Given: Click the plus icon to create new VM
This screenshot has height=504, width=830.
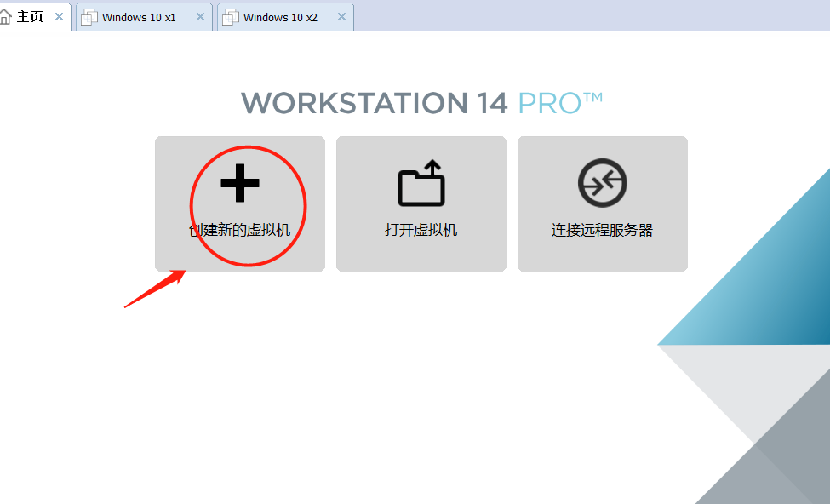Looking at the screenshot, I should coord(240,183).
